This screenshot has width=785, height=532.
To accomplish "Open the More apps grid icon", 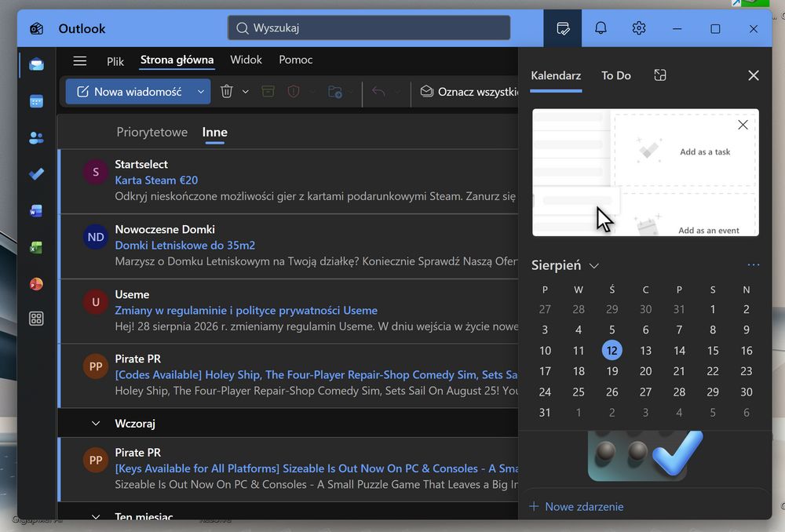I will click(x=36, y=319).
